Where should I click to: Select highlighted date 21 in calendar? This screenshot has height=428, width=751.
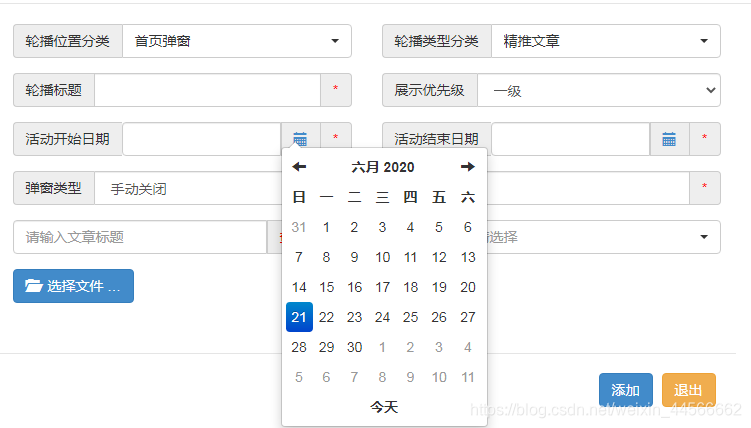tap(299, 317)
